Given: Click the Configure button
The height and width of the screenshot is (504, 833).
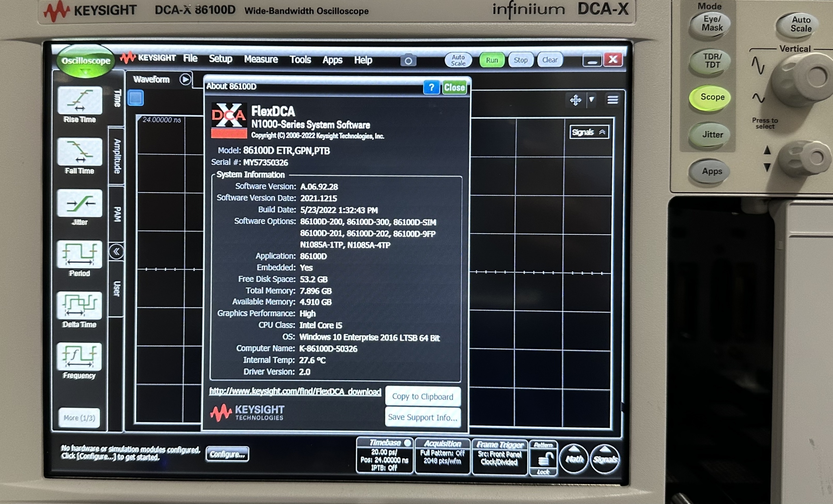Looking at the screenshot, I should (227, 454).
